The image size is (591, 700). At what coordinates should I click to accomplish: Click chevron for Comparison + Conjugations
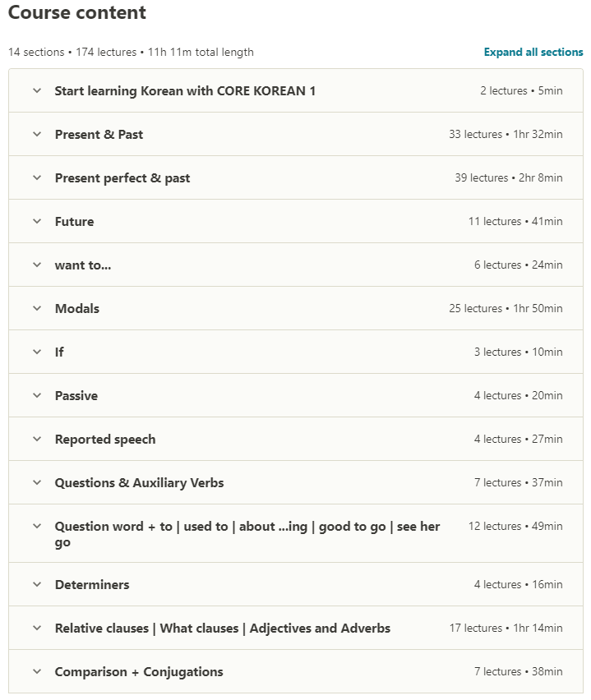(x=37, y=671)
